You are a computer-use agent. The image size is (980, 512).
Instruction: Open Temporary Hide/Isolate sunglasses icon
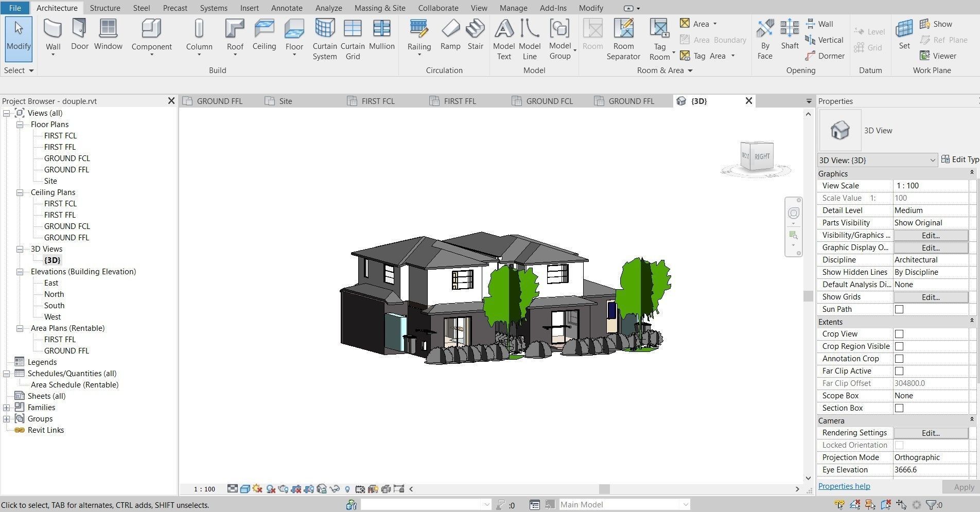click(x=335, y=489)
